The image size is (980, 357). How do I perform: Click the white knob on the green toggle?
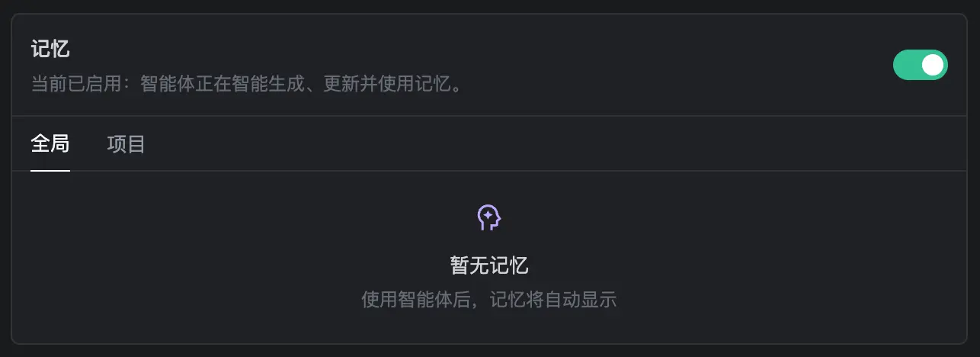pyautogui.click(x=933, y=65)
